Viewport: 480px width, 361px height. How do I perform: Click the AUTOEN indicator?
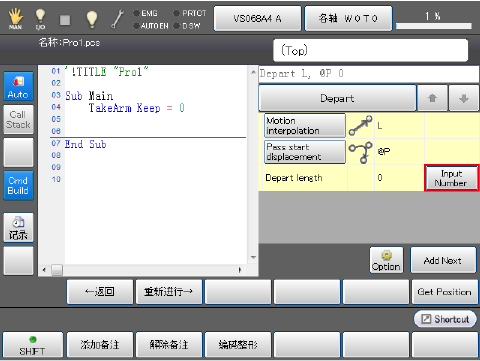pos(151,26)
